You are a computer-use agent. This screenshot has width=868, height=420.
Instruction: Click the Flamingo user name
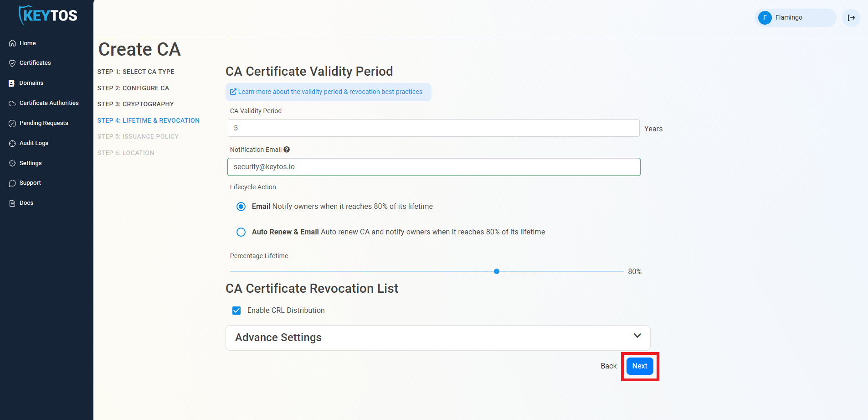789,17
